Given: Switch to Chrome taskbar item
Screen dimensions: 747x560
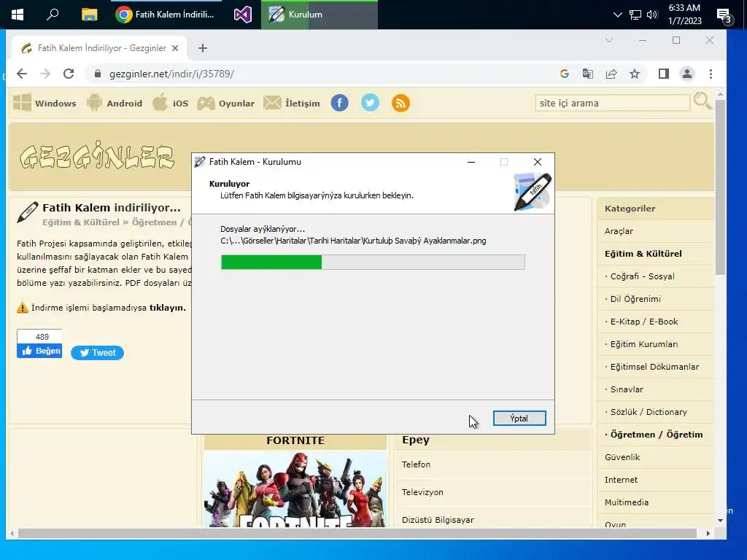Looking at the screenshot, I should click(x=166, y=15).
